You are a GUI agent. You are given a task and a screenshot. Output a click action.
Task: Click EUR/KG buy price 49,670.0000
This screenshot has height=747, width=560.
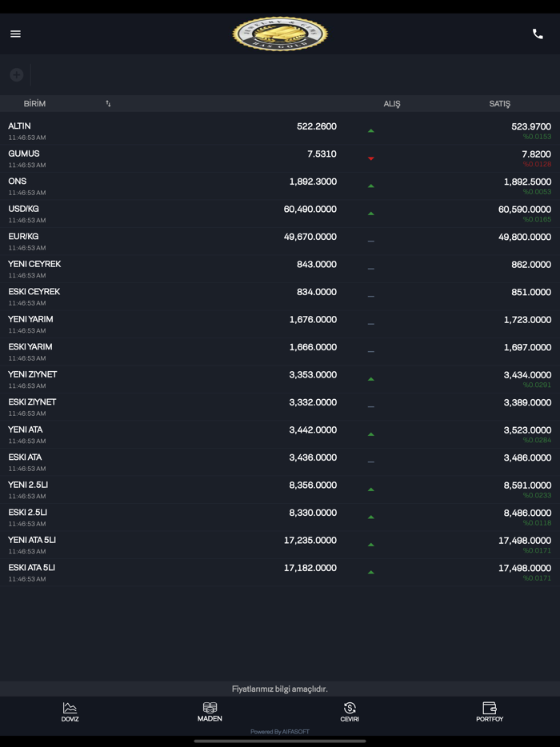[x=310, y=238]
